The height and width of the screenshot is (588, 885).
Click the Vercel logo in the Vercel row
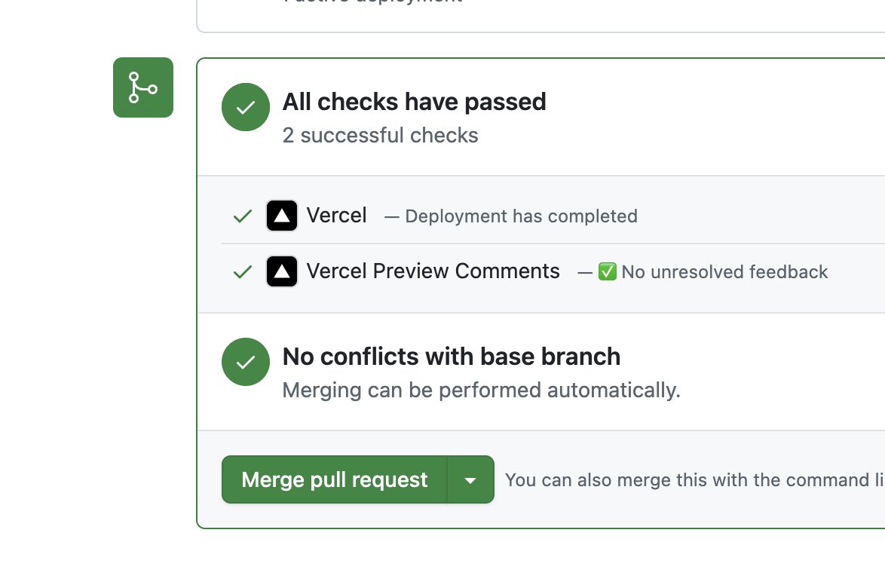(282, 216)
